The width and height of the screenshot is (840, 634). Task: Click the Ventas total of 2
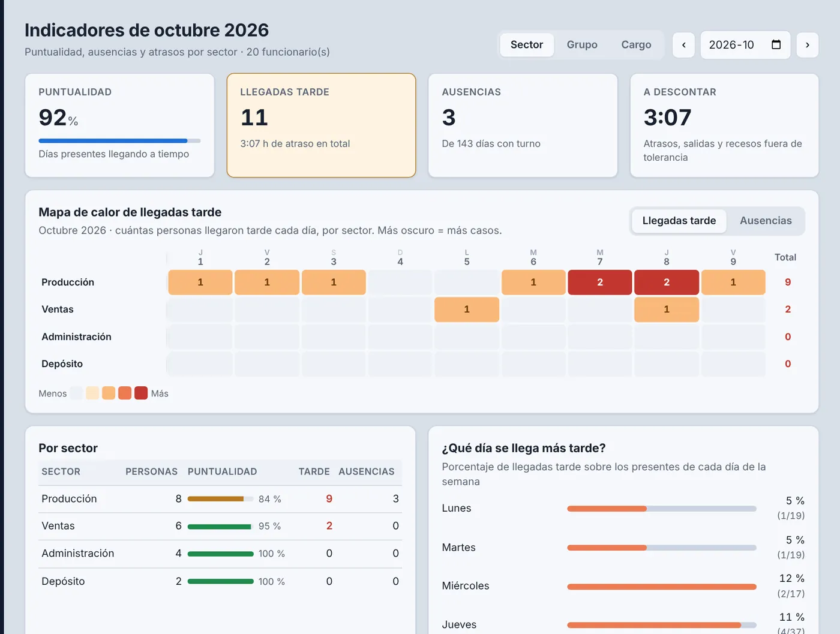[788, 310]
